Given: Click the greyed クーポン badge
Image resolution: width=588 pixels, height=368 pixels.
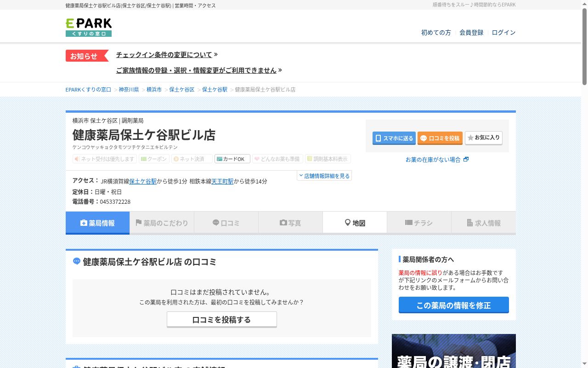Looking at the screenshot, I should (x=154, y=159).
